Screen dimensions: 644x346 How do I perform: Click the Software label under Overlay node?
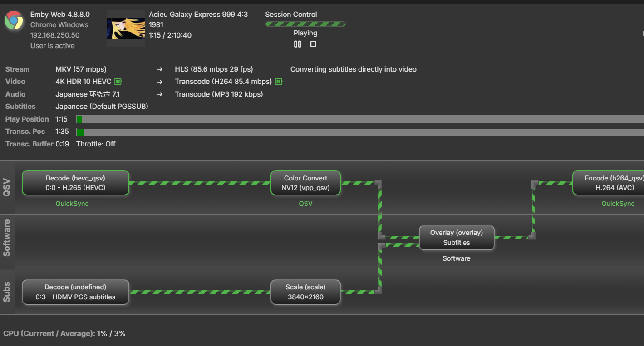pyautogui.click(x=457, y=258)
